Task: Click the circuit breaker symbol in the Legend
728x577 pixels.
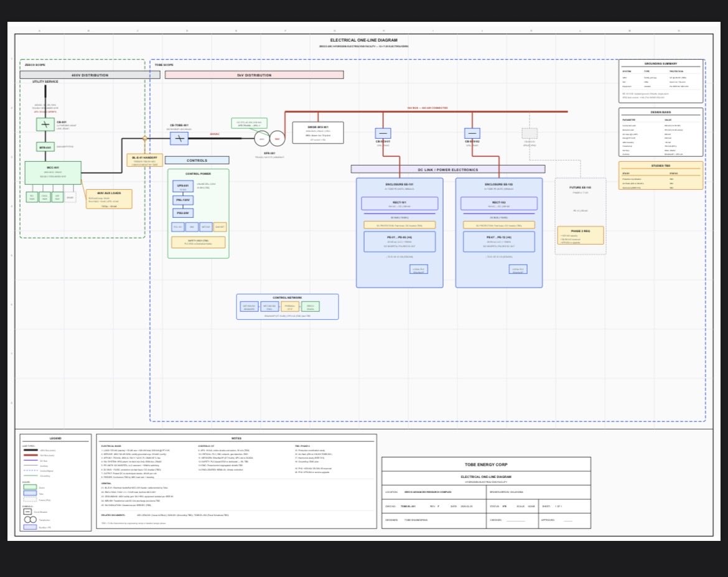Action: (x=27, y=512)
